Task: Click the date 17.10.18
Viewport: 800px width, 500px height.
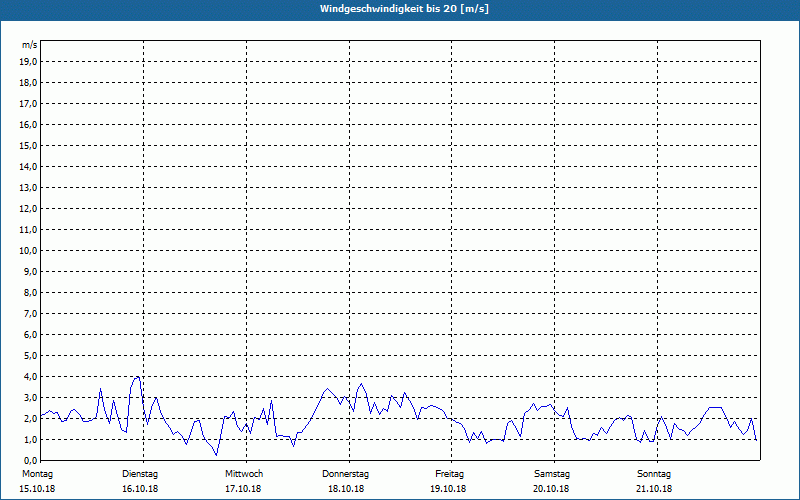Action: 243,489
